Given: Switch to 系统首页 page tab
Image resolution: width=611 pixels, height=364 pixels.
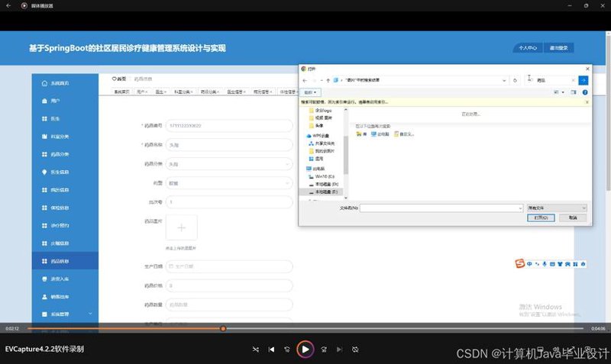Looking at the screenshot, I should (122, 92).
